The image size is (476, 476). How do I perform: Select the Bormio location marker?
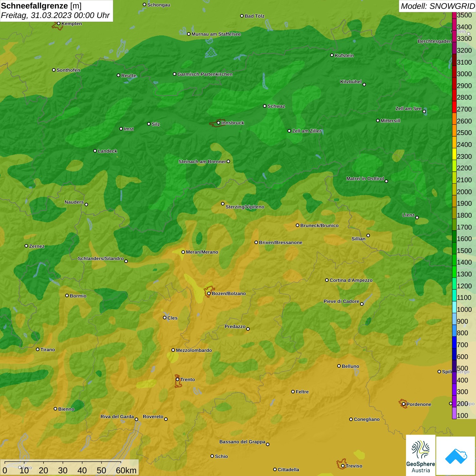pos(67,295)
